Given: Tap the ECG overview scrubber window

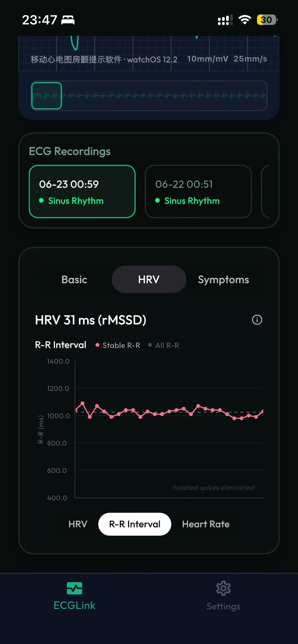Looking at the screenshot, I should pyautogui.click(x=47, y=96).
